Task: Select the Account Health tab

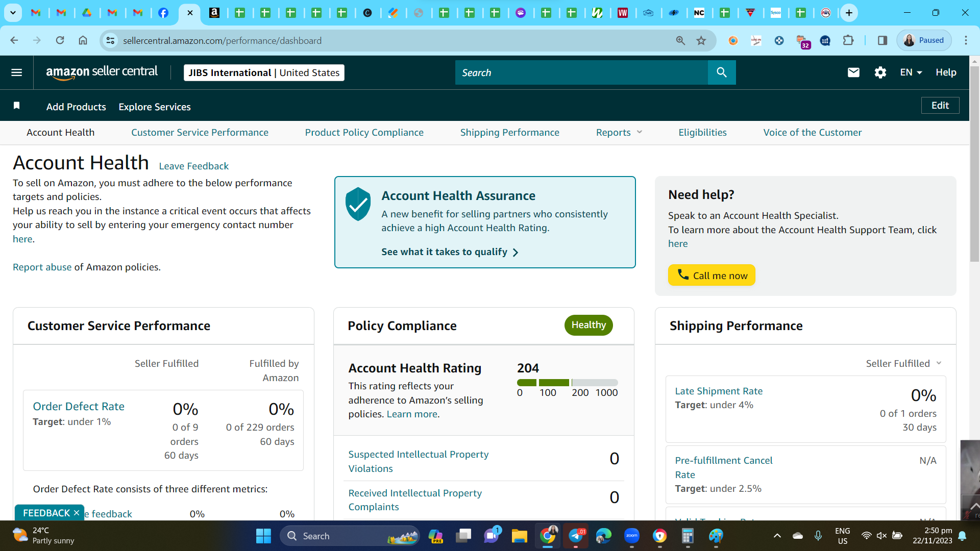Action: [60, 132]
